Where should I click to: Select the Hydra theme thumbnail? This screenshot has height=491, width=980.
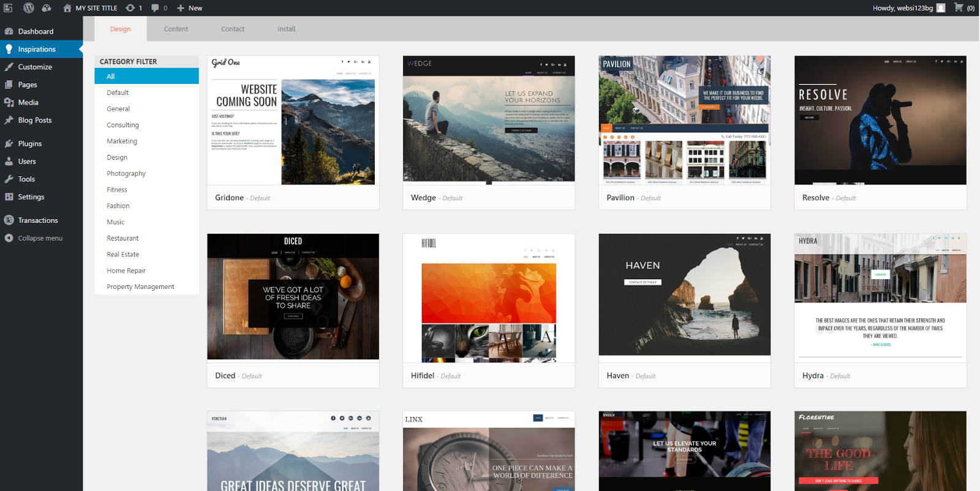pos(880,298)
